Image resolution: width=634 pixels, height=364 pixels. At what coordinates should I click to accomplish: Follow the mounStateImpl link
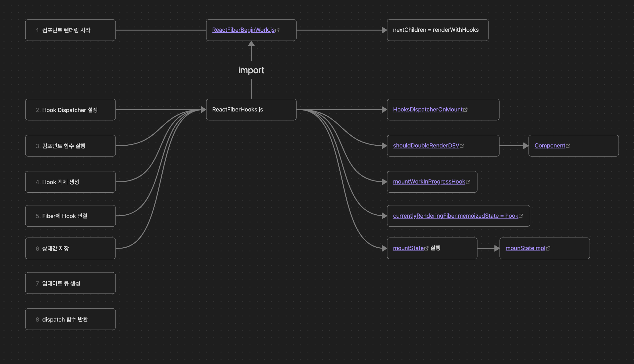[525, 248]
